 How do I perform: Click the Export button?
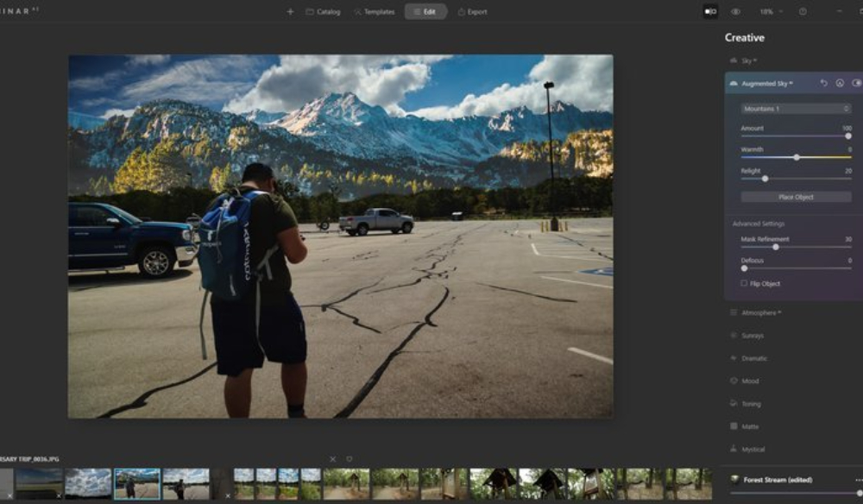[x=472, y=12]
